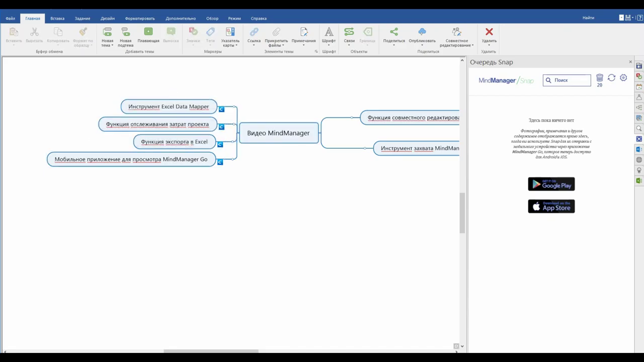Open Элементы темы dialog launcher

click(316, 51)
